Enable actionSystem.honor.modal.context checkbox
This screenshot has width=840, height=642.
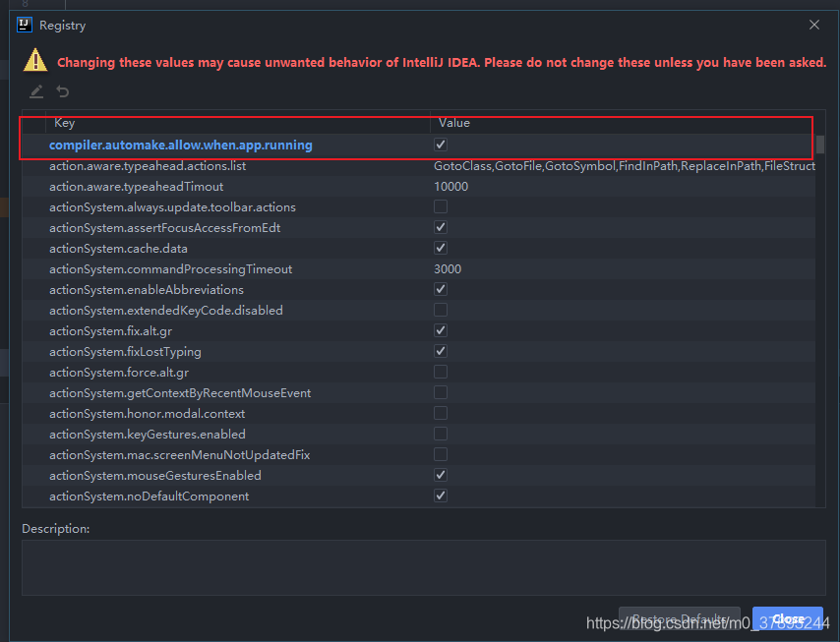[441, 413]
